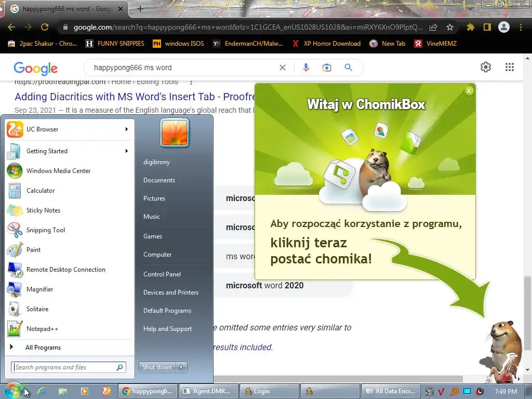The image size is (532, 399).
Task: Open the FUNNY SNIPPIES bookmark
Action: [x=115, y=44]
